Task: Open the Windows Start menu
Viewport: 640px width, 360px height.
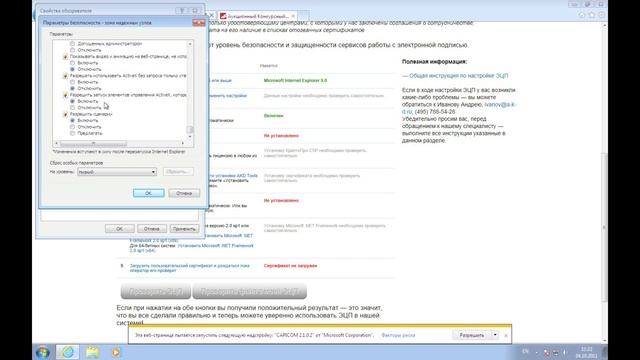Action: 42,352
